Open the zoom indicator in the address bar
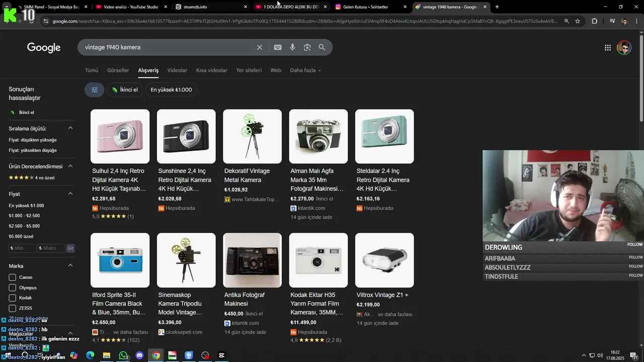The width and height of the screenshot is (644, 362). tap(567, 21)
